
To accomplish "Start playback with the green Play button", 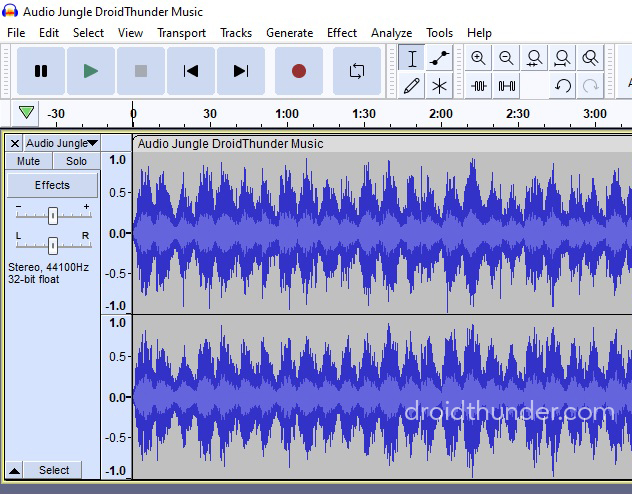I will pyautogui.click(x=91, y=71).
